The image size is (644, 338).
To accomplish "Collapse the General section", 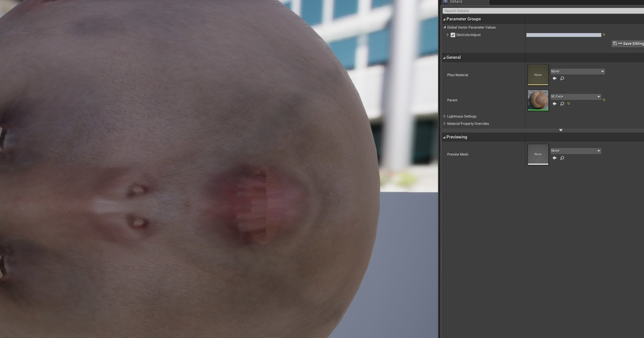I will pos(444,58).
